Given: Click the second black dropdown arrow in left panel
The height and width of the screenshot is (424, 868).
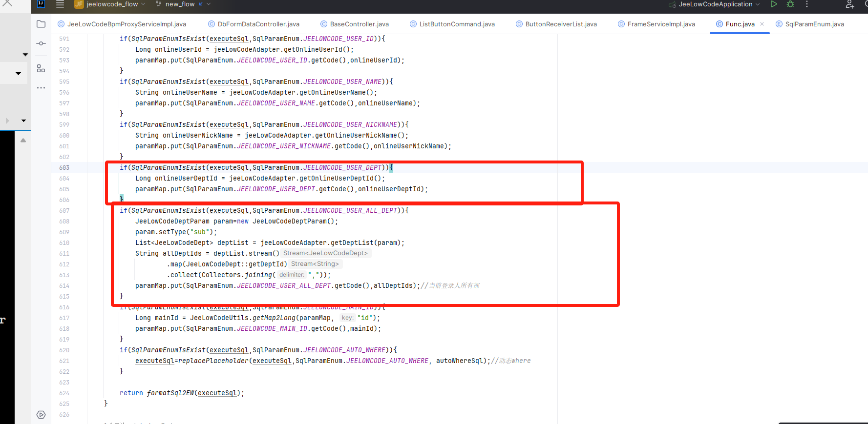Looking at the screenshot, I should coord(18,74).
